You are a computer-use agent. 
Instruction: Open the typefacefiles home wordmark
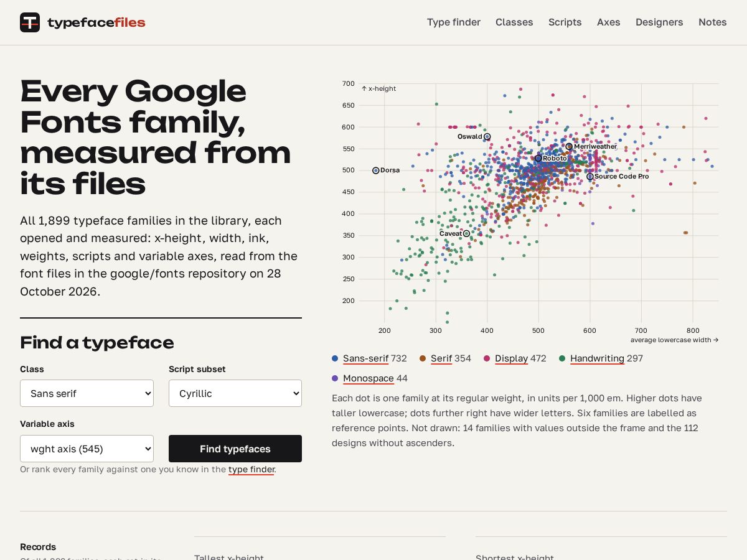(x=96, y=23)
